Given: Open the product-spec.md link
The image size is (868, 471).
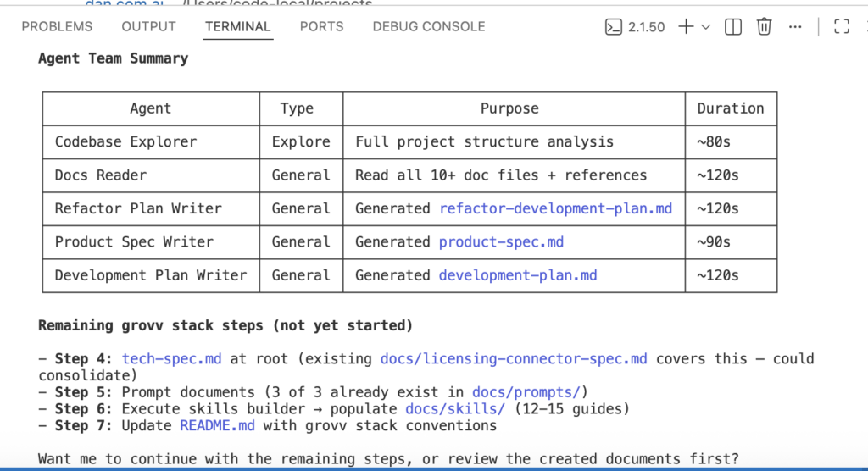Looking at the screenshot, I should click(501, 241).
